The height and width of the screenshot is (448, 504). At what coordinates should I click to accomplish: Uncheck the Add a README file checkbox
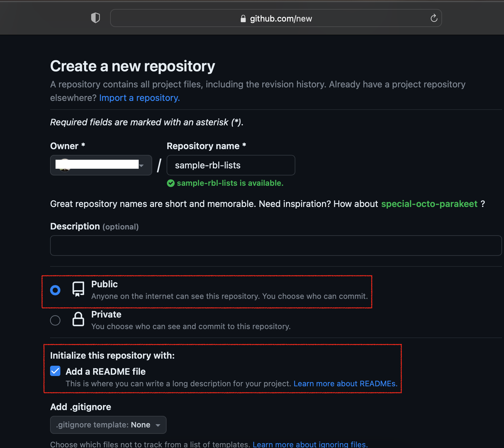(x=55, y=371)
